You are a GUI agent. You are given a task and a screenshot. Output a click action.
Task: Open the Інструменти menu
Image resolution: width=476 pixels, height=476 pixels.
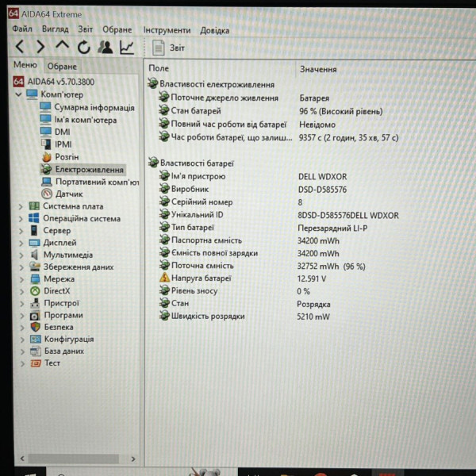click(x=167, y=30)
